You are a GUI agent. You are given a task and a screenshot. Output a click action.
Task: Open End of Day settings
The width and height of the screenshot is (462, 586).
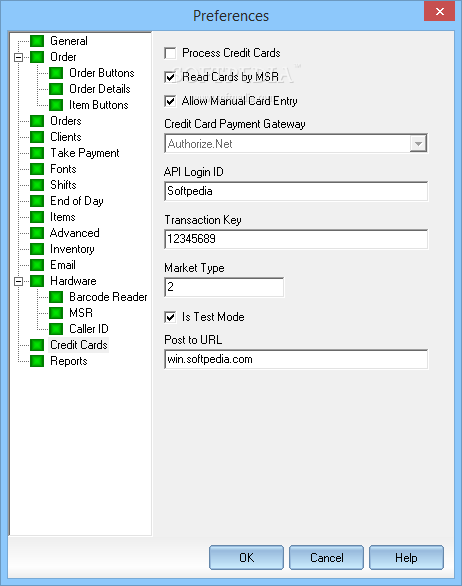77,201
